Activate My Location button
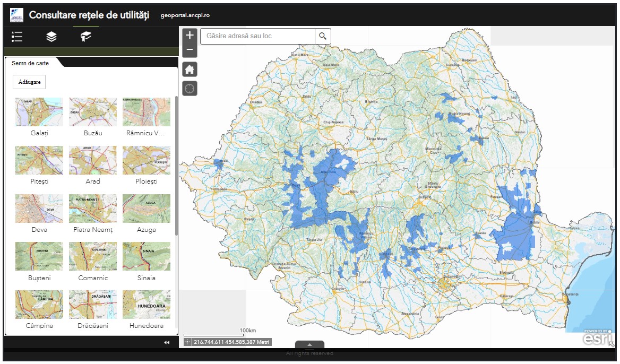The image size is (620, 364). point(190,88)
